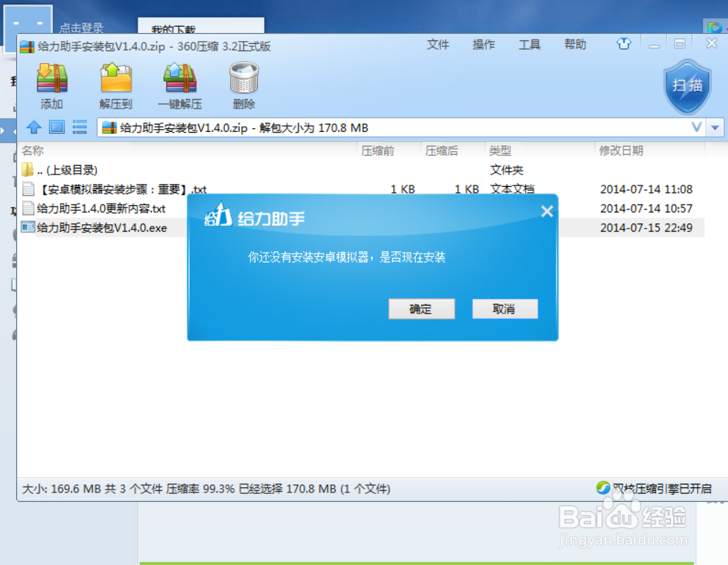Click the date 2014-07-14 10:57
728x565 pixels.
[x=646, y=208]
